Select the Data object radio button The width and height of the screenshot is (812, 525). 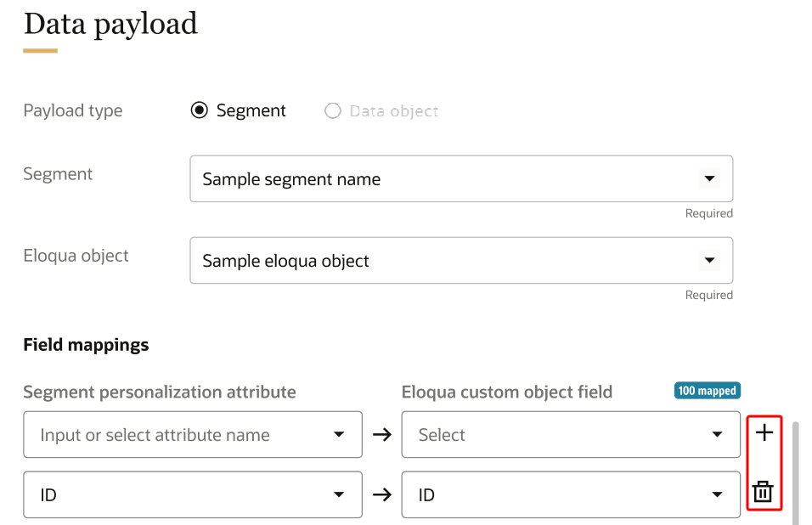point(333,110)
